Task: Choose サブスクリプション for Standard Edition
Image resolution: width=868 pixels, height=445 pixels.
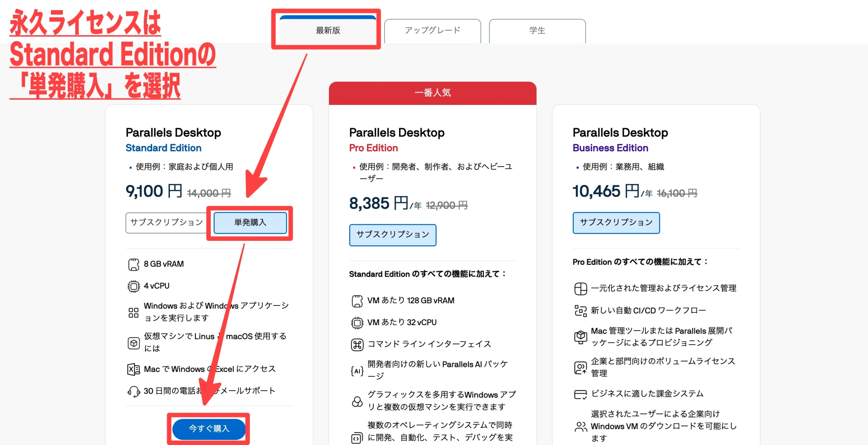Action: (166, 223)
